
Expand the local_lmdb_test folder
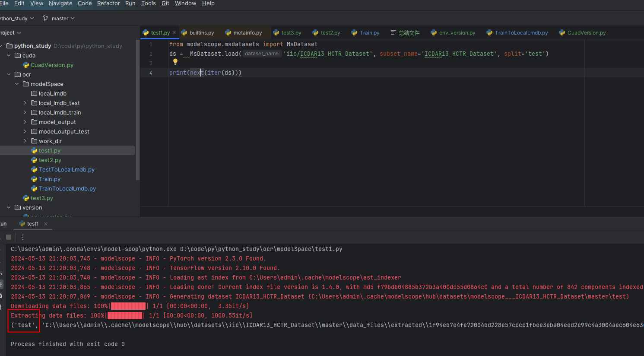point(25,103)
